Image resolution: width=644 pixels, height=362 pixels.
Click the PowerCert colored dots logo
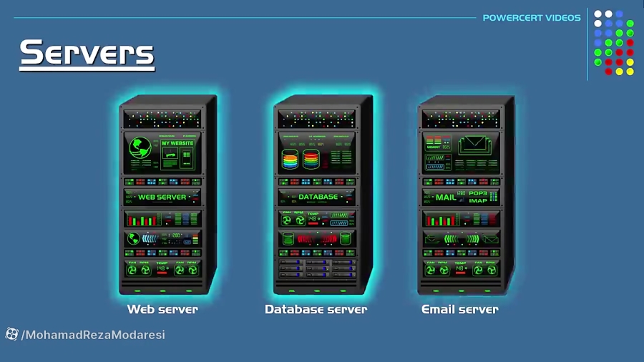coord(614,43)
